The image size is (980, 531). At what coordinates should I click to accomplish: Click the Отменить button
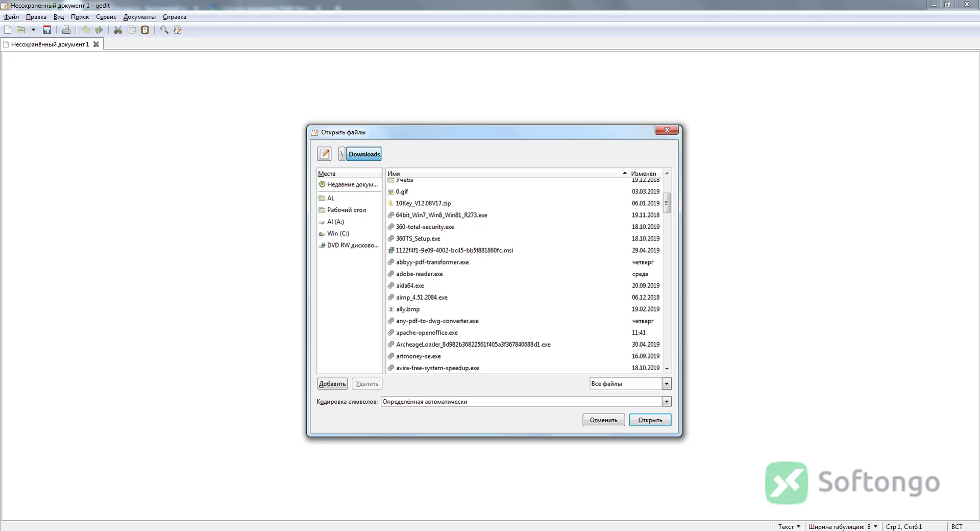pyautogui.click(x=604, y=420)
